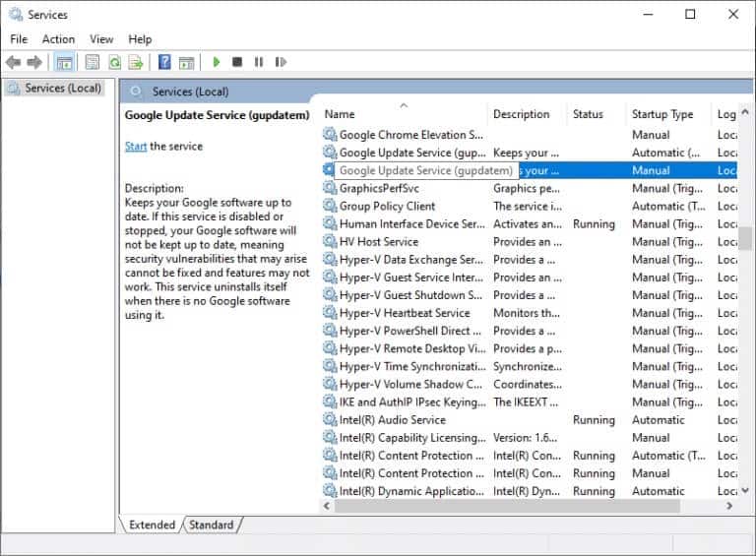Viewport: 756px width, 556px height.
Task: Select Google Update Service row with Automatic startup
Action: coord(530,153)
